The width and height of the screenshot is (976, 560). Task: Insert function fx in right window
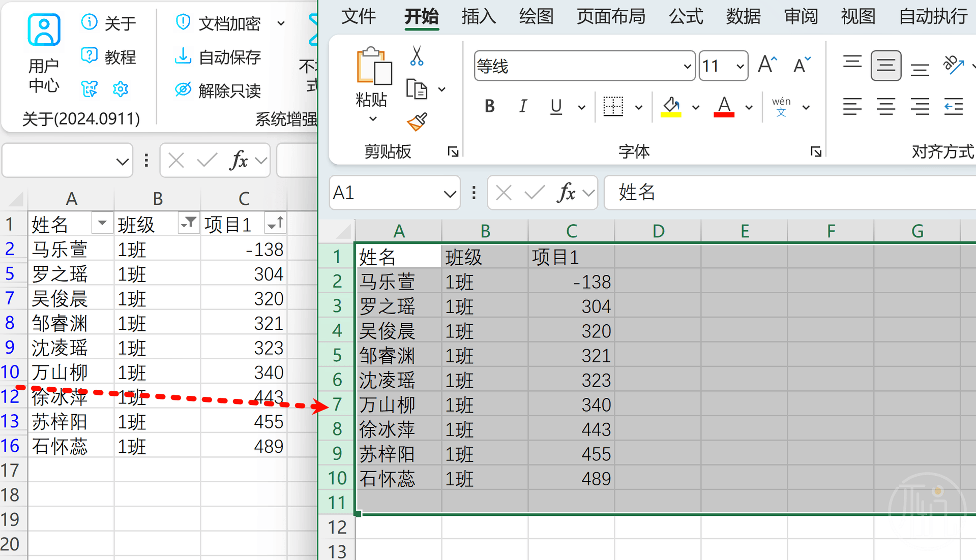567,193
